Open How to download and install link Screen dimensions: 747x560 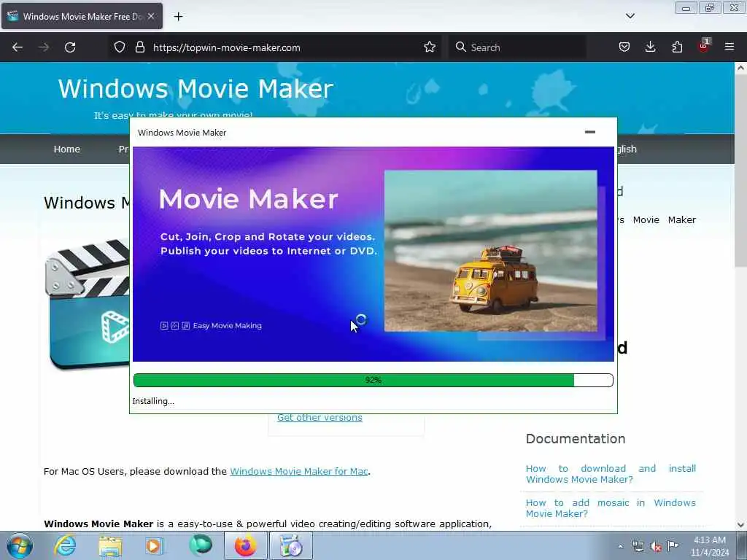tap(611, 474)
